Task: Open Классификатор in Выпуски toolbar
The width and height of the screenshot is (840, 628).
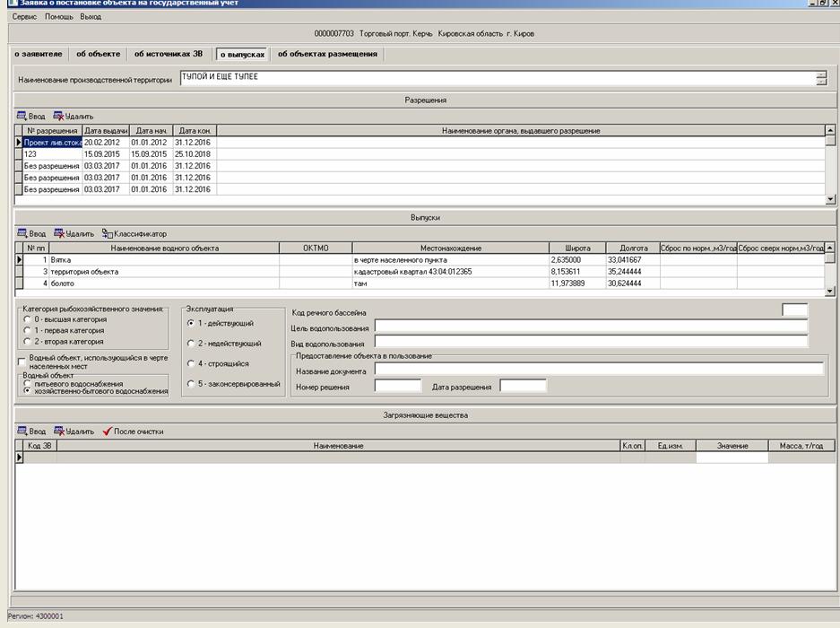Action: click(x=134, y=233)
